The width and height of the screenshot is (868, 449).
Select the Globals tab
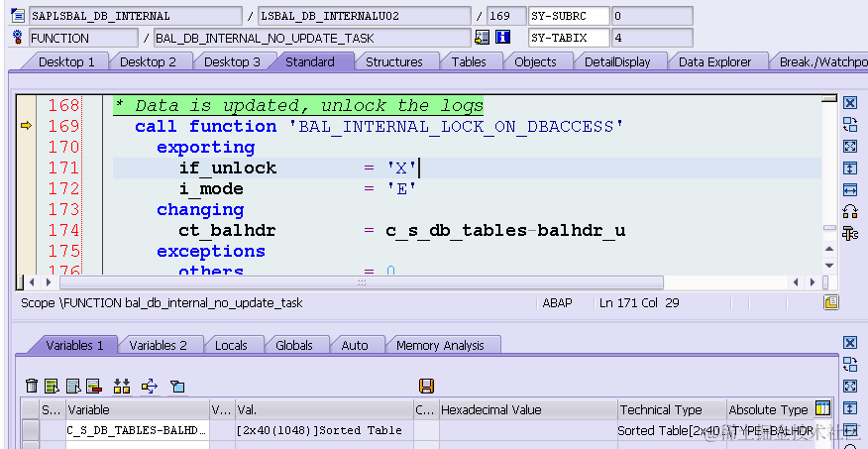pyautogui.click(x=294, y=346)
